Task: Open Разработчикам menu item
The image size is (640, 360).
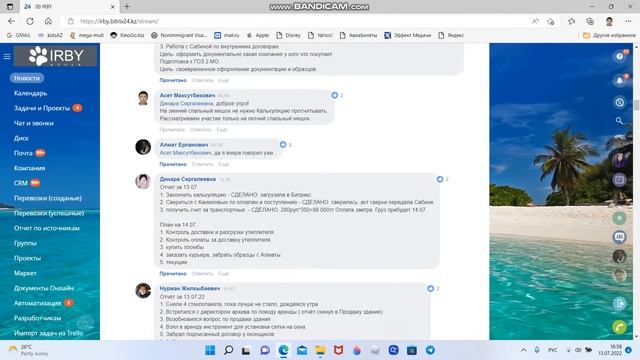Action: (x=38, y=318)
